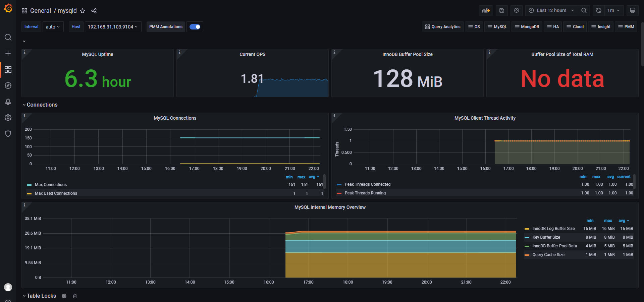Viewport: 644px width, 302px height.
Task: Star the mysqld dashboard
Action: (x=83, y=11)
